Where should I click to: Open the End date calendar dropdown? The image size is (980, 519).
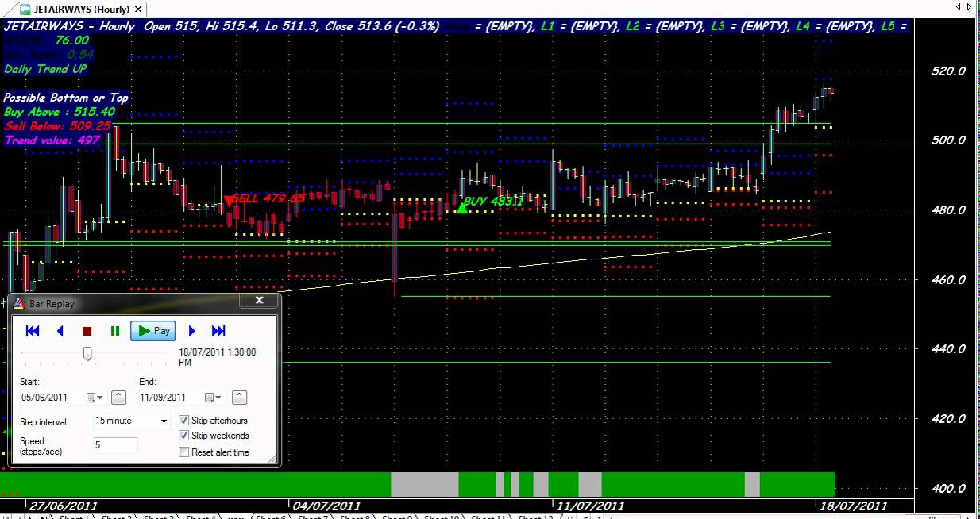tap(214, 398)
